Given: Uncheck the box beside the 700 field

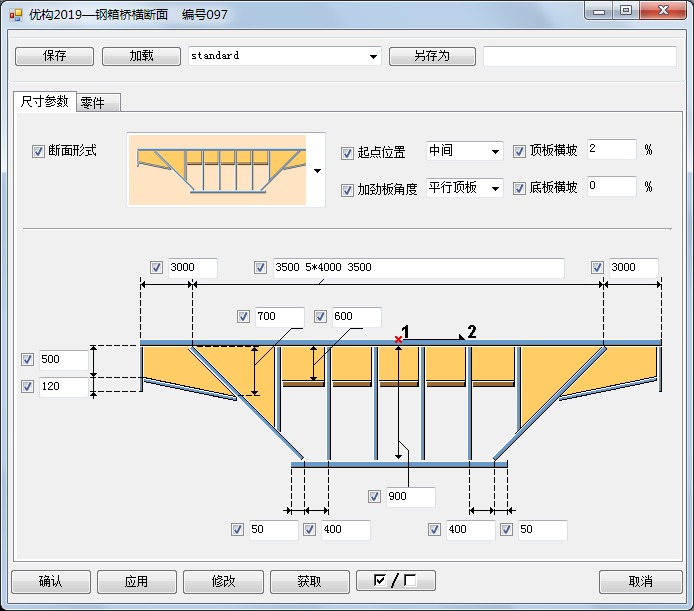Looking at the screenshot, I should coord(243,317).
